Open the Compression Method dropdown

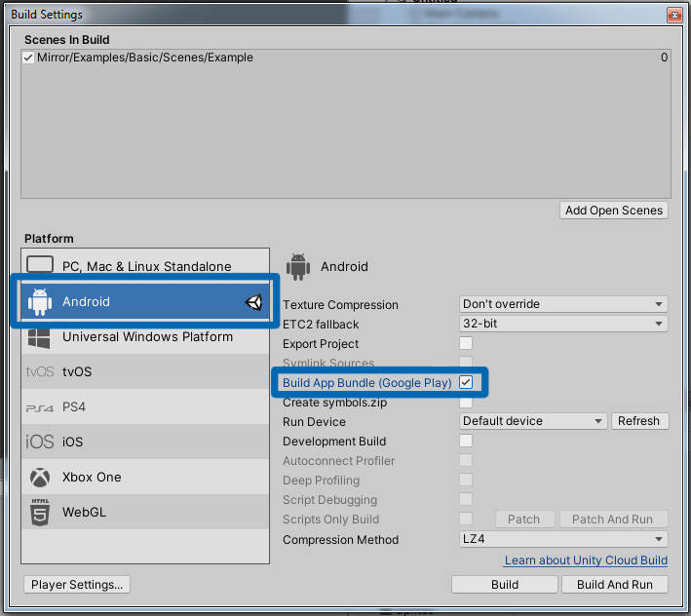[x=563, y=539]
